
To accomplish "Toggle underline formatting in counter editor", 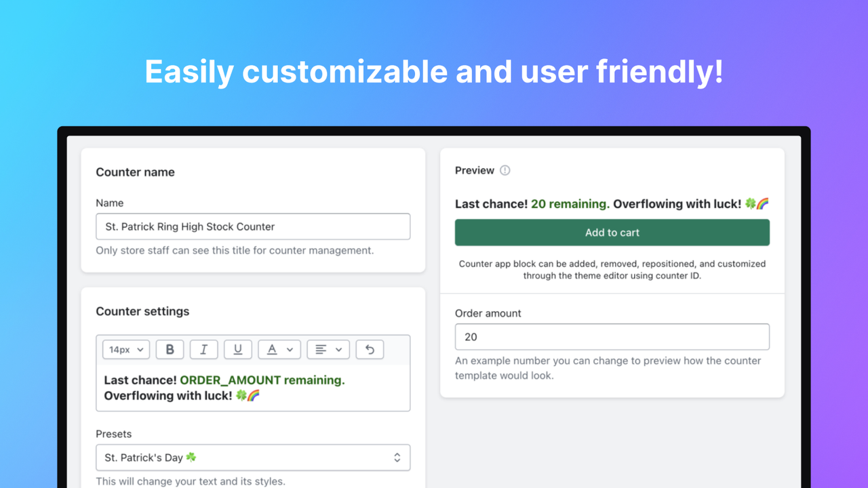I will 238,349.
